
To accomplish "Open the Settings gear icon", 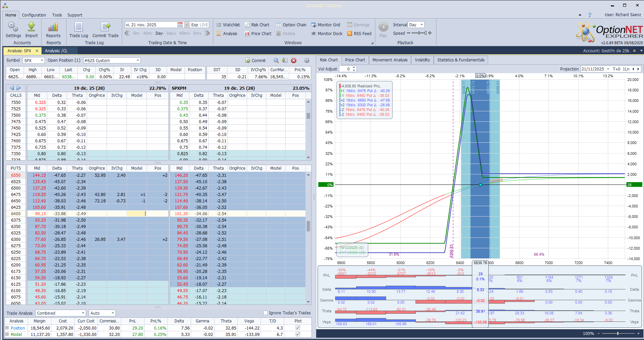I will coord(13,27).
